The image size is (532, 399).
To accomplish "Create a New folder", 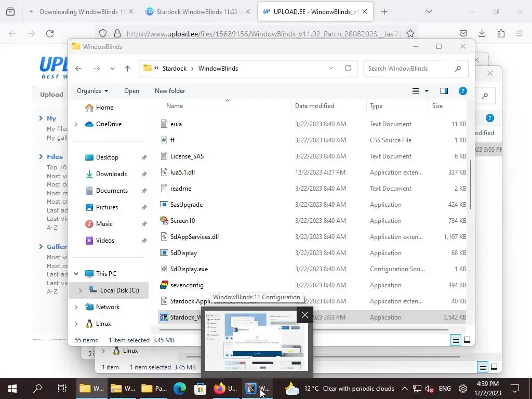I will pos(170,91).
